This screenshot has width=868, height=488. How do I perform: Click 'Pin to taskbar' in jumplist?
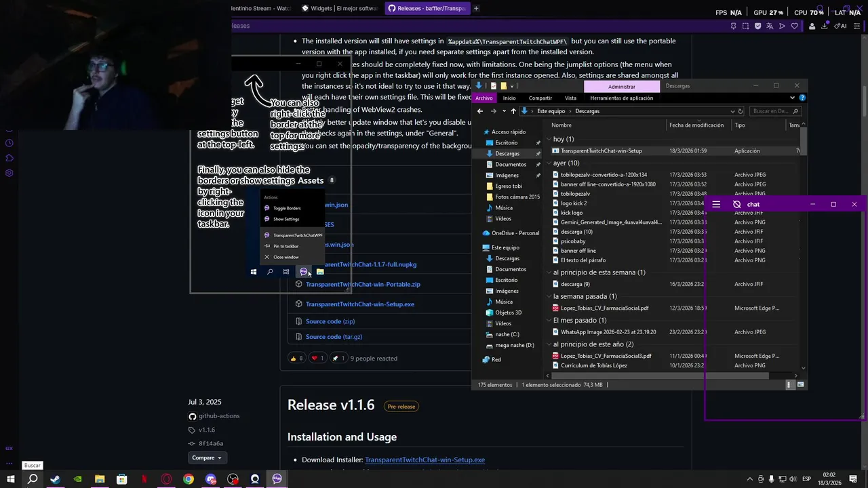286,246
